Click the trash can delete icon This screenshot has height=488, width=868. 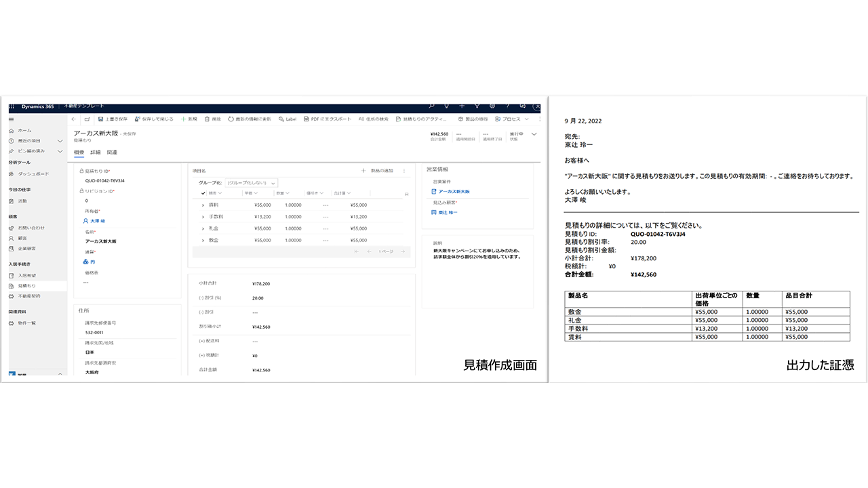point(207,119)
